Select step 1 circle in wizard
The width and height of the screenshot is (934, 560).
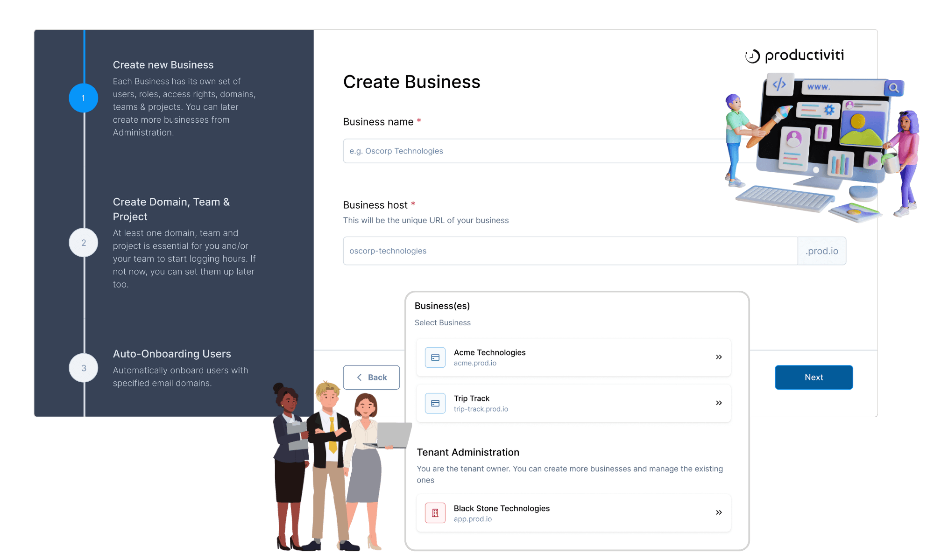tap(84, 98)
